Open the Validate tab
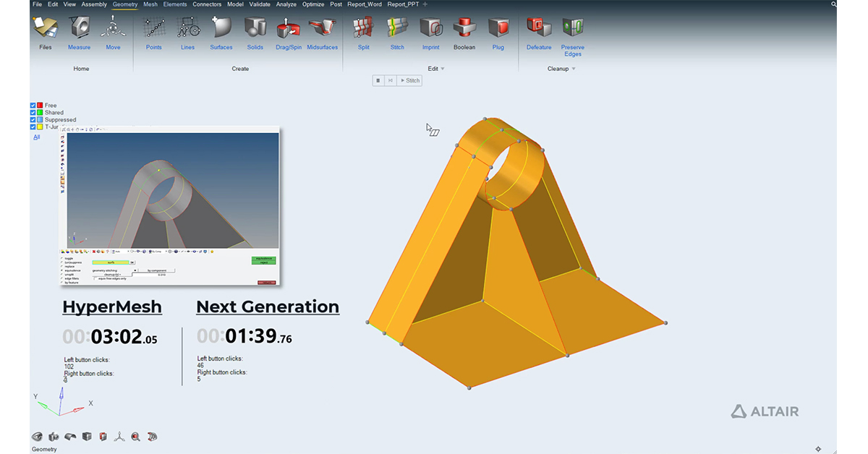 260,4
